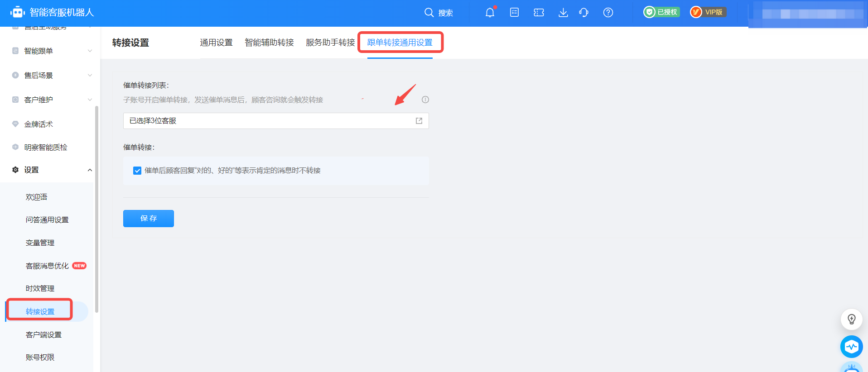Expand the 售后场景 menu chevron
This screenshot has height=372, width=868.
click(90, 75)
